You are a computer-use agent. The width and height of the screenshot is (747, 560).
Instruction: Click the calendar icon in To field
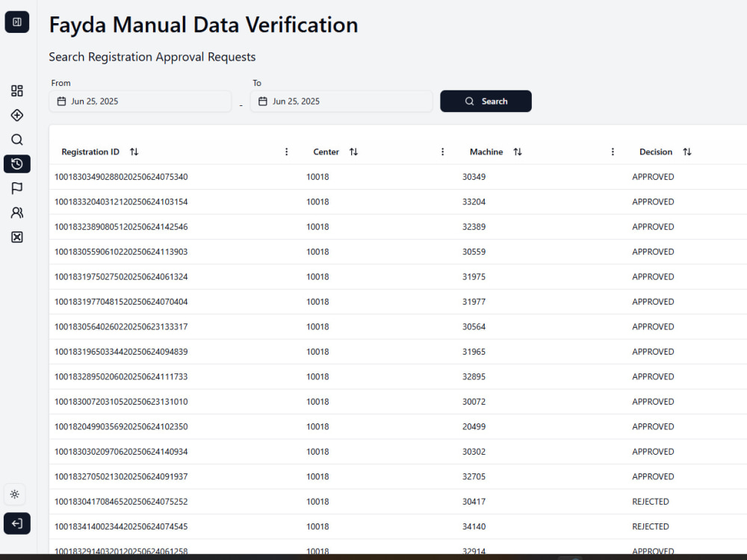click(263, 102)
